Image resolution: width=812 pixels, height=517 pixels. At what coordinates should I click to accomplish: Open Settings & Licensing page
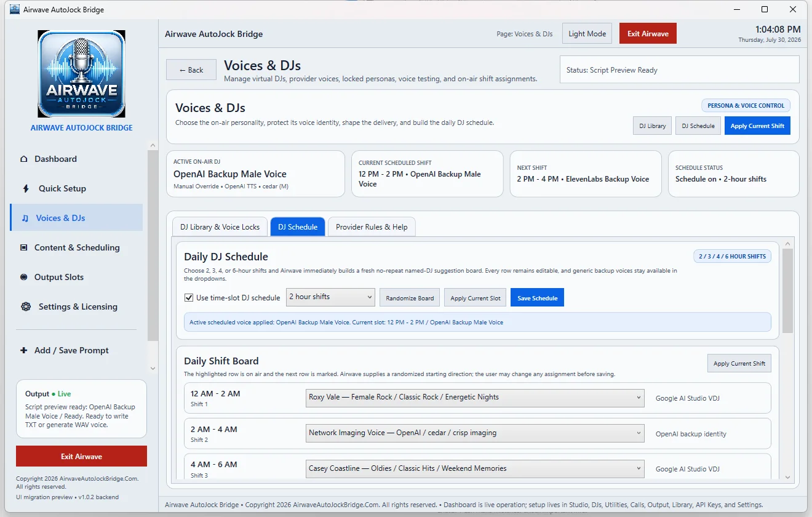pyautogui.click(x=76, y=307)
